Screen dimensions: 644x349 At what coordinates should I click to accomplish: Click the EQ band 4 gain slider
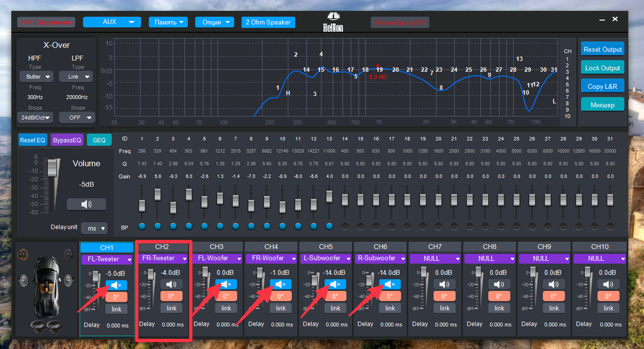189,195
